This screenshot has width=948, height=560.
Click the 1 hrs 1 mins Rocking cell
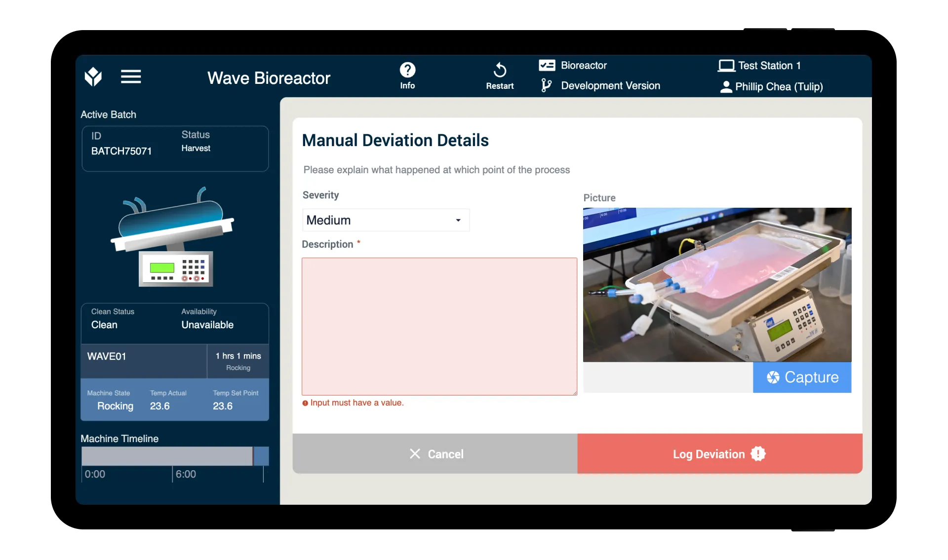(x=238, y=361)
